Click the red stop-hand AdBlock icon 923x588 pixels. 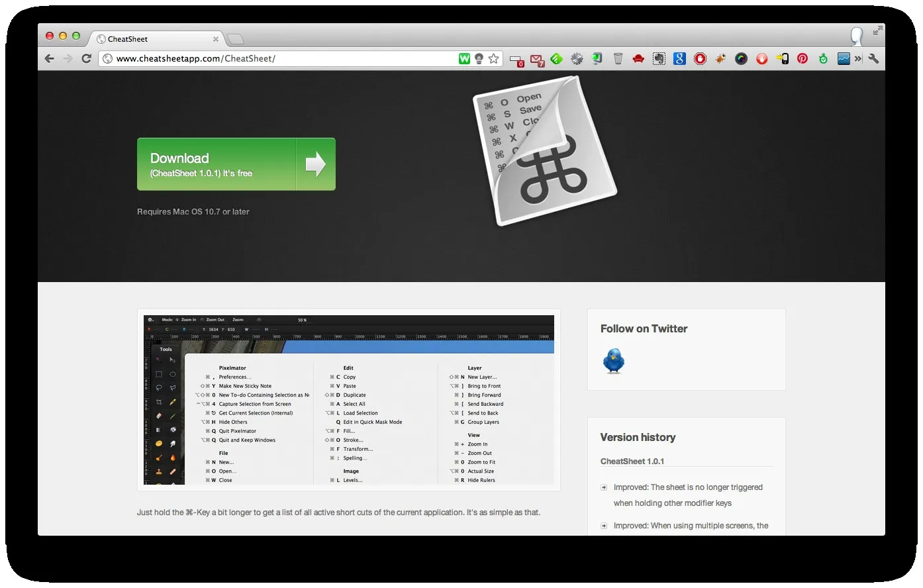pyautogui.click(x=700, y=58)
